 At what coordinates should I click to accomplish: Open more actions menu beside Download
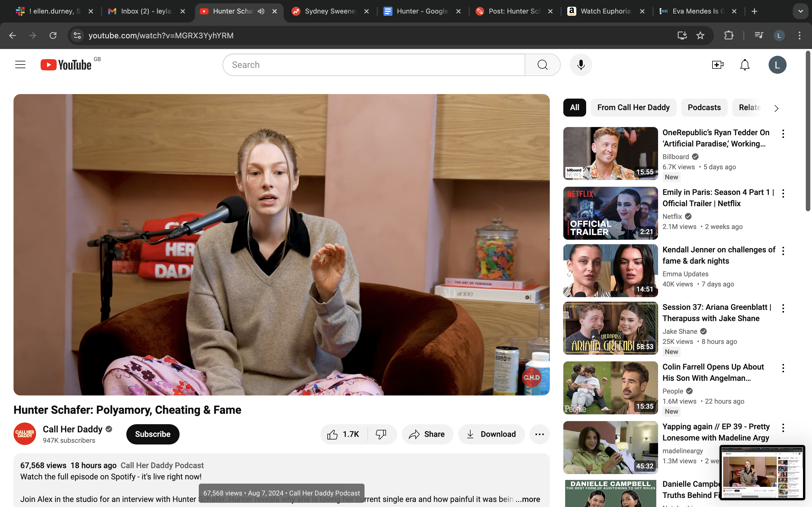[539, 434]
